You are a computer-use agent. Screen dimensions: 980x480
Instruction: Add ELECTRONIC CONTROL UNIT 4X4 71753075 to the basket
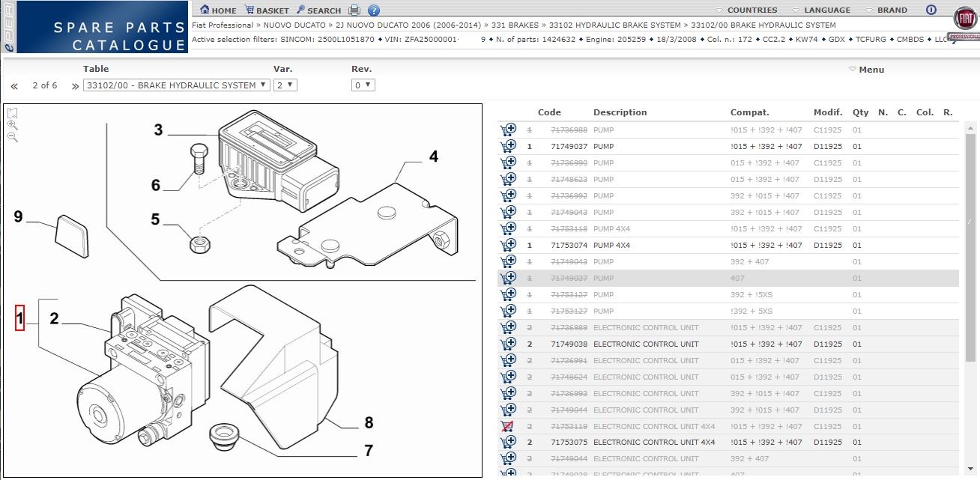coord(509,442)
